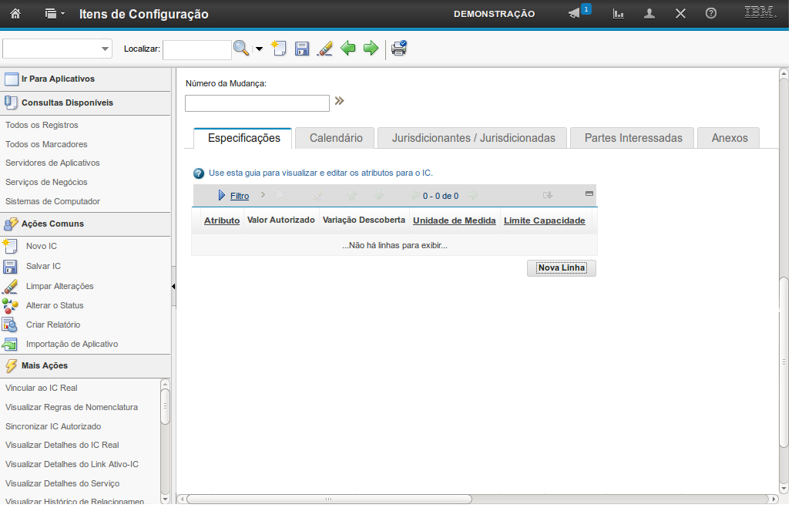Click the Número da Mudança input field
Image resolution: width=812 pixels, height=508 pixels.
[257, 103]
